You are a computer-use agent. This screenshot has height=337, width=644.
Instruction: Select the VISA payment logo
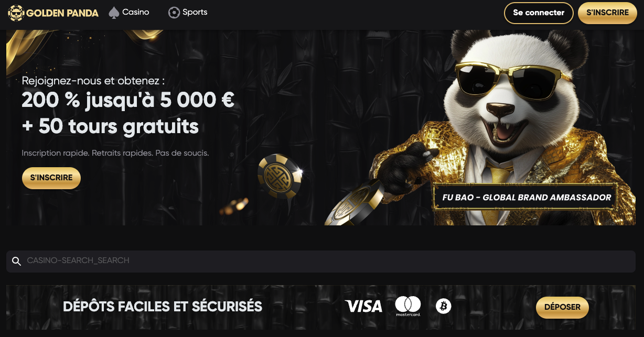pyautogui.click(x=363, y=306)
